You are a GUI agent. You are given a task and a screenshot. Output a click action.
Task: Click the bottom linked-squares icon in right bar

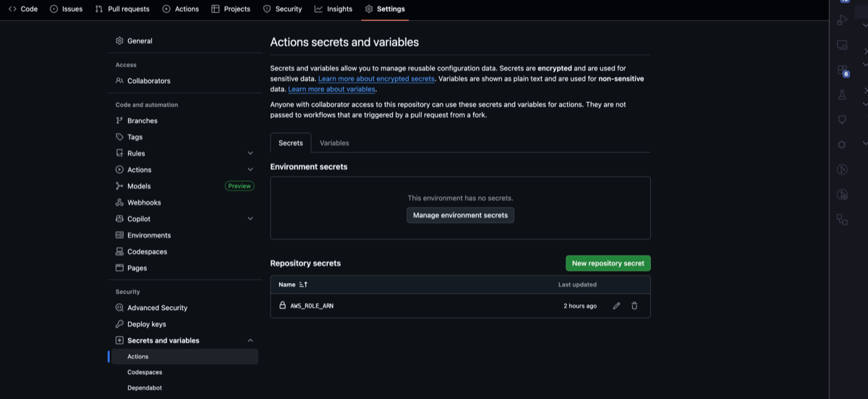842,219
